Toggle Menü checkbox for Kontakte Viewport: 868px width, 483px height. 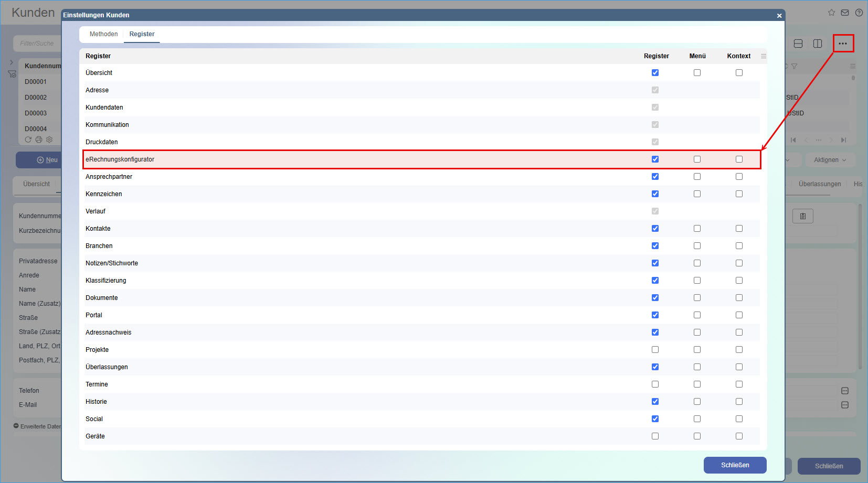point(697,229)
